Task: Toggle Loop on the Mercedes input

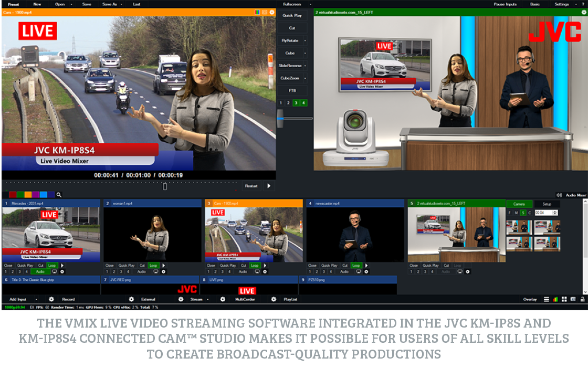Action: (x=52, y=266)
